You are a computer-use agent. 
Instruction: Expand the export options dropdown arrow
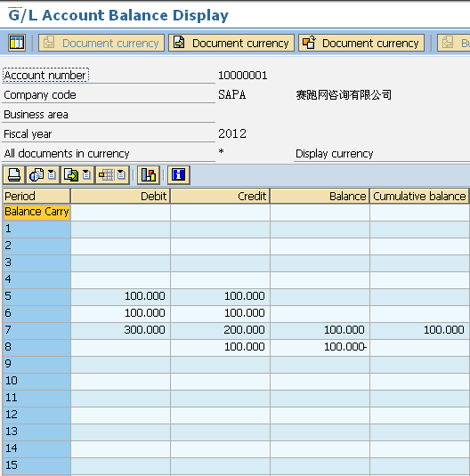pos(87,175)
